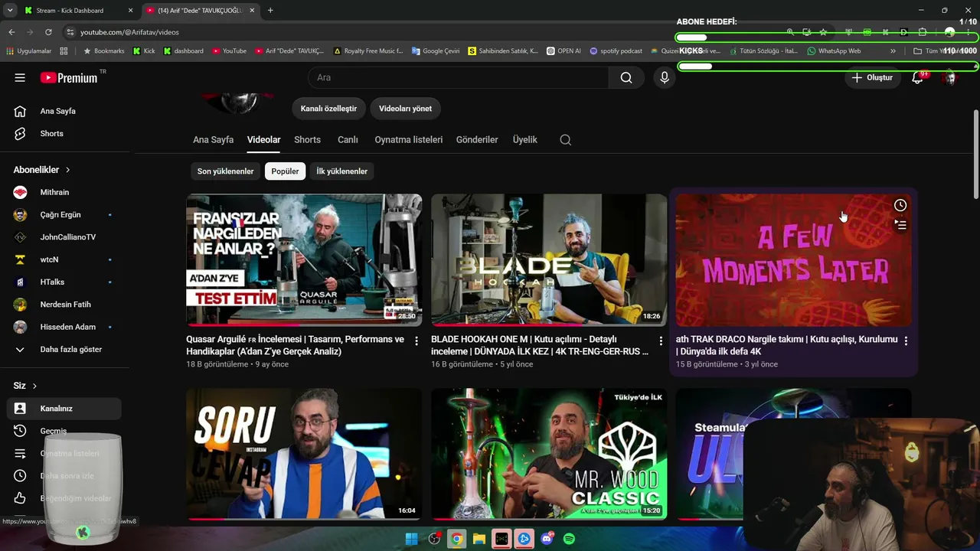Select the İlk yüklenenler sort chip
The height and width of the screenshot is (551, 980).
click(342, 171)
